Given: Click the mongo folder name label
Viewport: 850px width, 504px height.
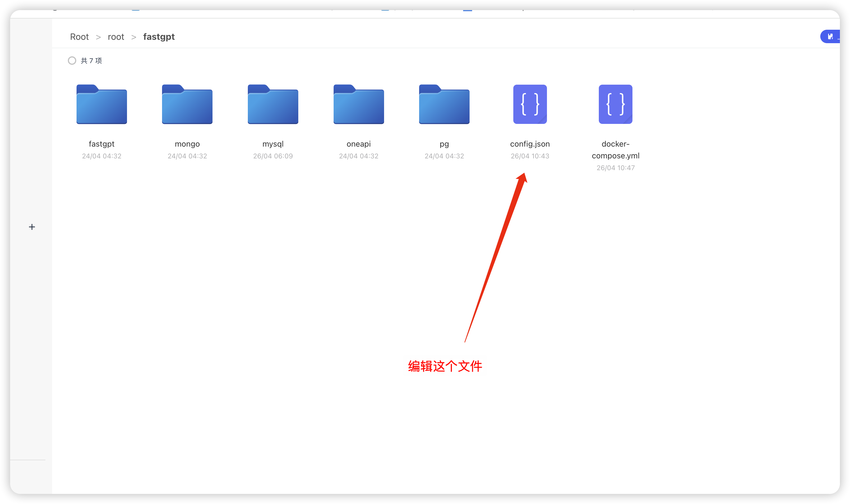Looking at the screenshot, I should pos(187,144).
